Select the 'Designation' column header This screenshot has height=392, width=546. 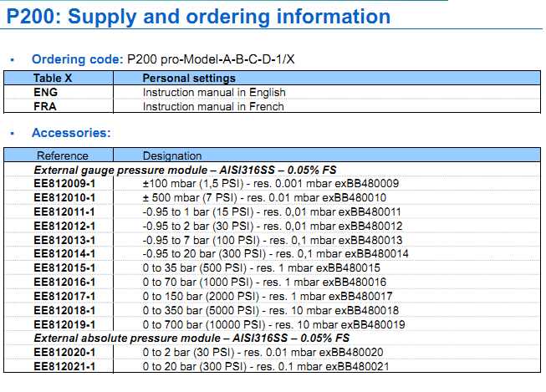point(172,155)
